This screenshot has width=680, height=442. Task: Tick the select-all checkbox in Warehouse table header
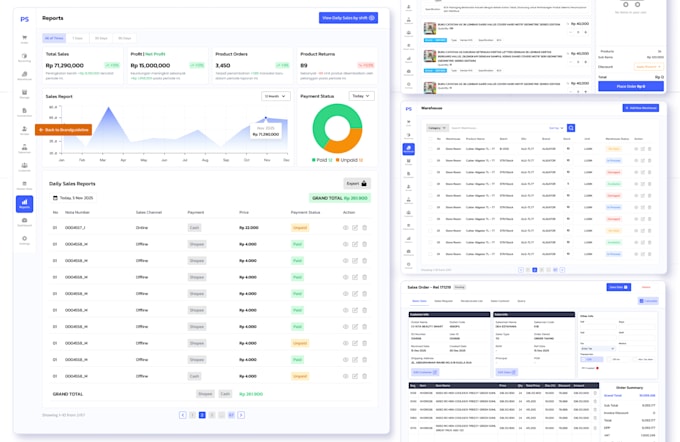[430, 139]
